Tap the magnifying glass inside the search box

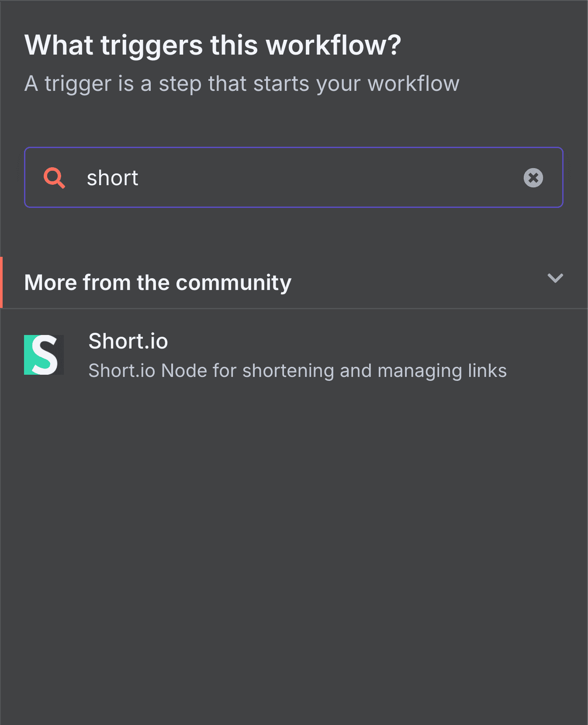[x=54, y=177]
